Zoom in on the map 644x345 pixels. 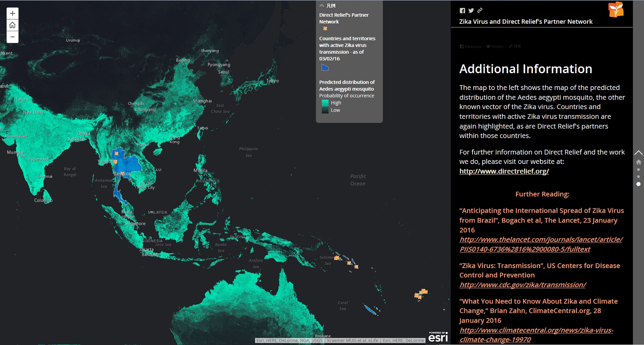coord(12,13)
